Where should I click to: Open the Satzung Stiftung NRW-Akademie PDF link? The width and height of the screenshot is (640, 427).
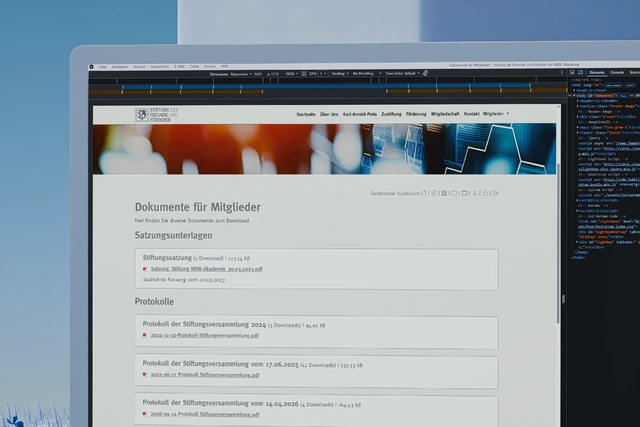coord(207,269)
